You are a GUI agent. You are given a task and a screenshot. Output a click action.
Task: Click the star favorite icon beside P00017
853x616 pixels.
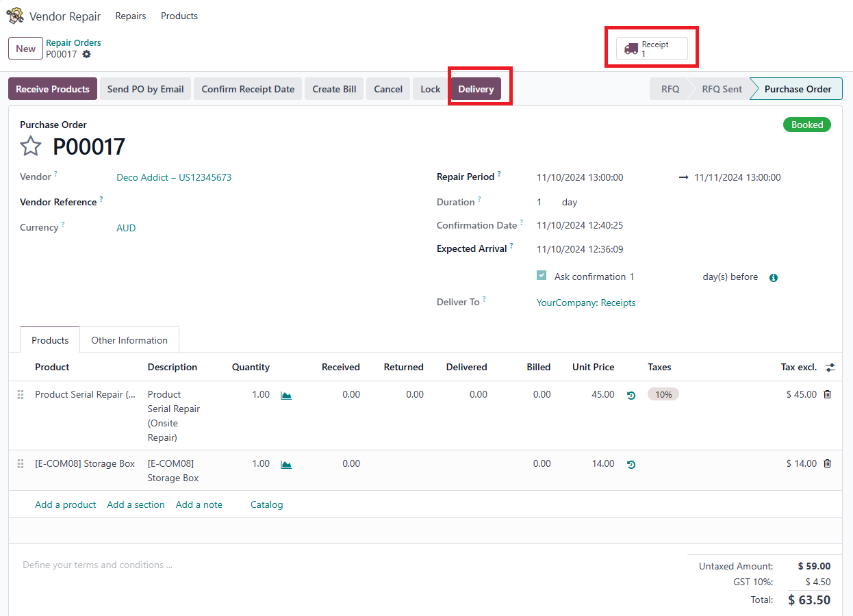(31, 146)
